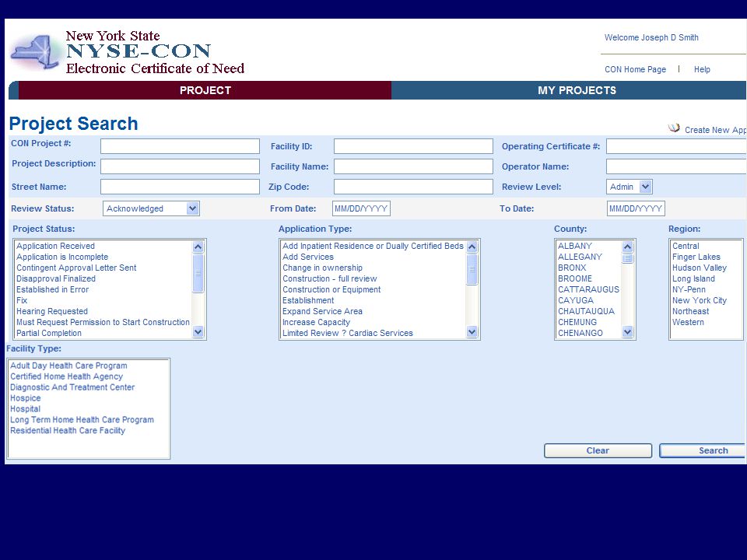Image resolution: width=747 pixels, height=560 pixels.
Task: Switch to MY PROJECTS tab
Action: pos(577,90)
